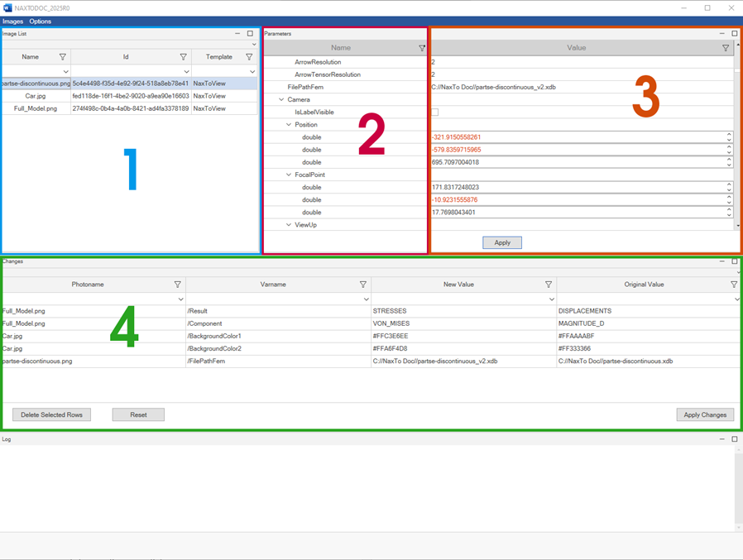
Task: Filter the Name column in Image List
Action: (63, 57)
